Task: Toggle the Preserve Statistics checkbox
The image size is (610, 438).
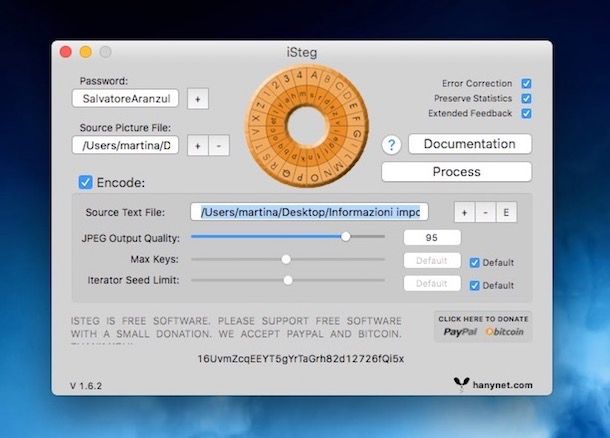Action: coord(526,98)
